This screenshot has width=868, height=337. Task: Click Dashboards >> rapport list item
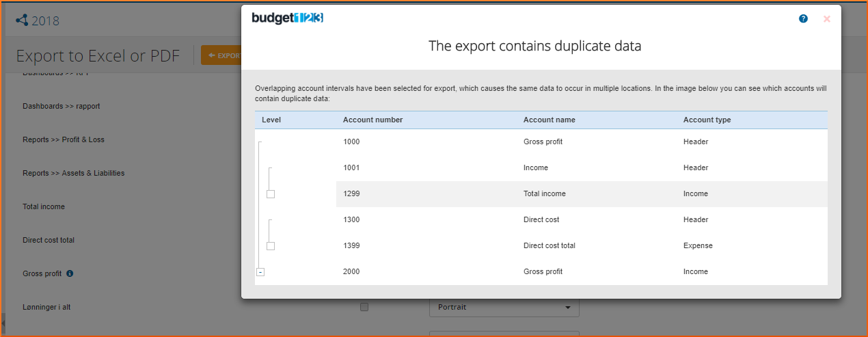(x=62, y=106)
